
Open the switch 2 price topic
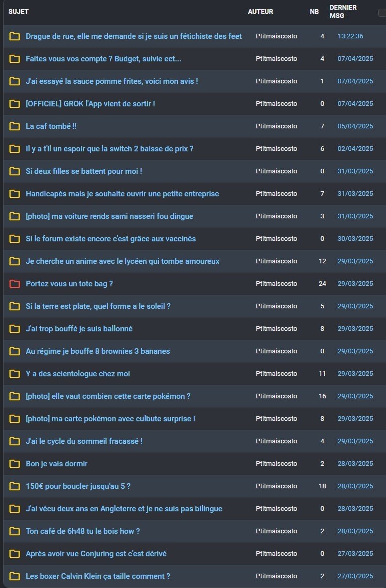[x=109, y=149]
